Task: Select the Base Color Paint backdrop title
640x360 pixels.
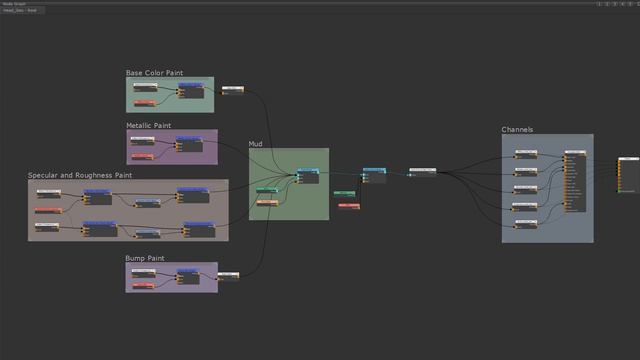Action: point(154,73)
